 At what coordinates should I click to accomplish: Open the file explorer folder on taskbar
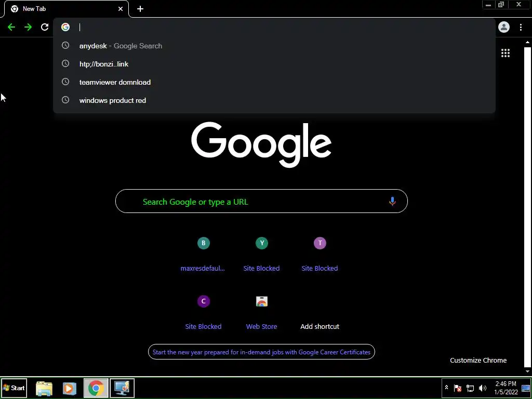44,388
